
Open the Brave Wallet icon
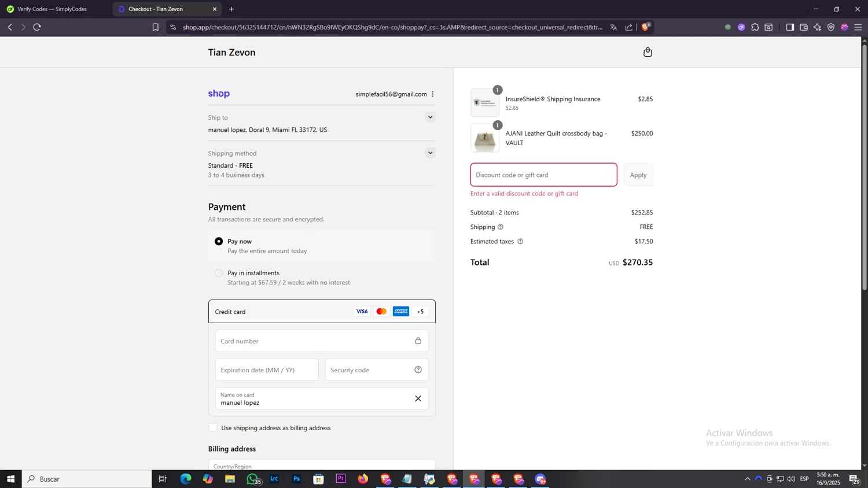coord(804,27)
